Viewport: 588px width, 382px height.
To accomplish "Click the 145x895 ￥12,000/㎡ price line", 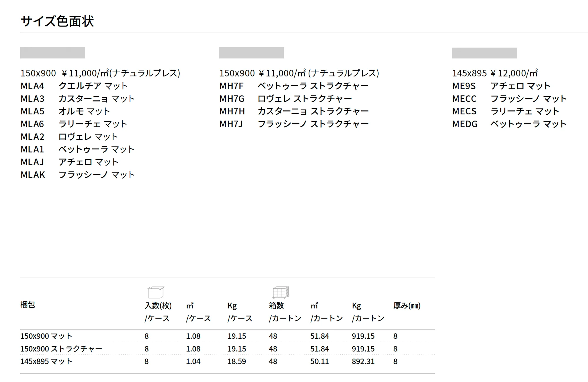I will pos(495,73).
